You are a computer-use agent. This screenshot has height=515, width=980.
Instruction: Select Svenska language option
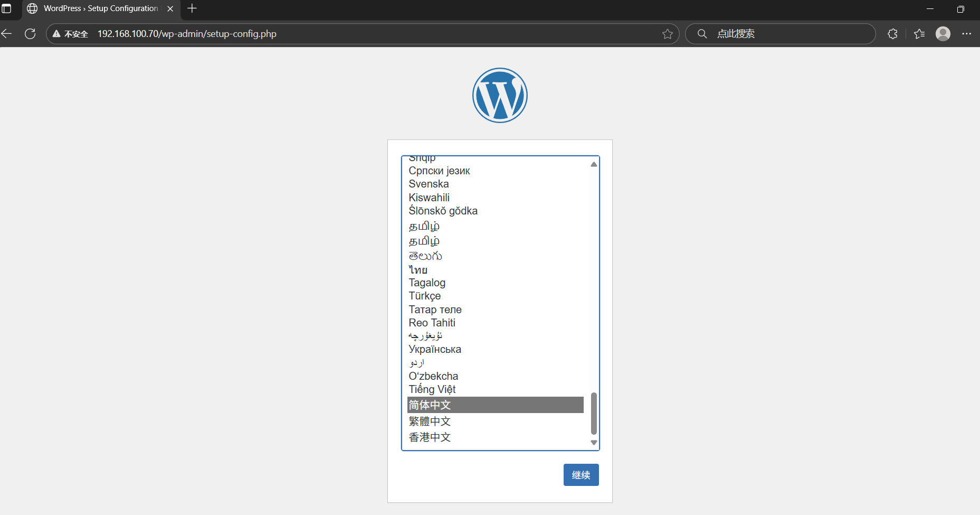pyautogui.click(x=496, y=184)
